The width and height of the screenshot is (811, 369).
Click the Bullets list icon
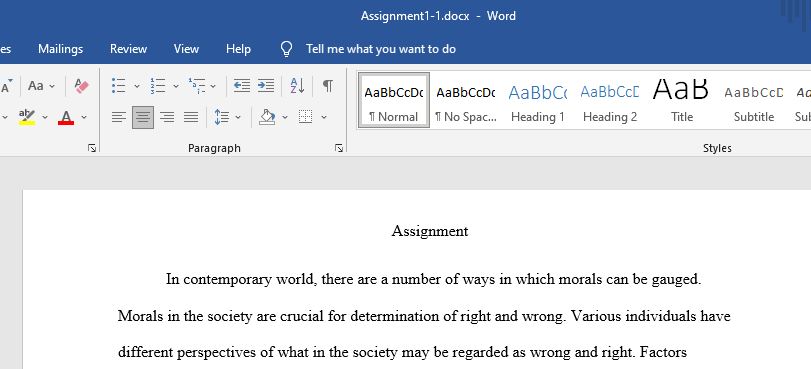click(x=119, y=85)
